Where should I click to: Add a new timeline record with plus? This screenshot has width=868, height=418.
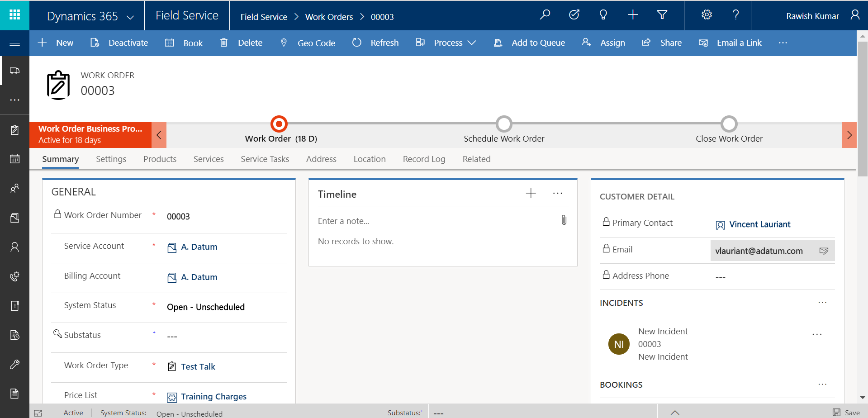point(531,194)
